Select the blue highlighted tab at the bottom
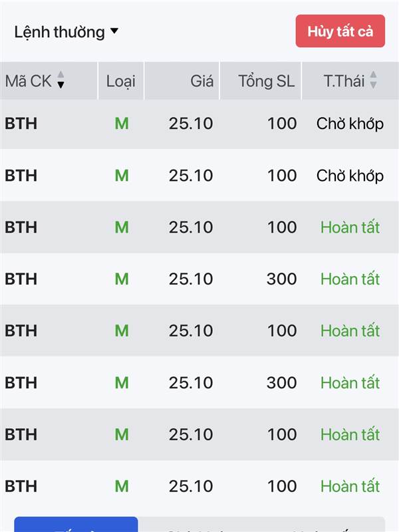 (x=76, y=525)
